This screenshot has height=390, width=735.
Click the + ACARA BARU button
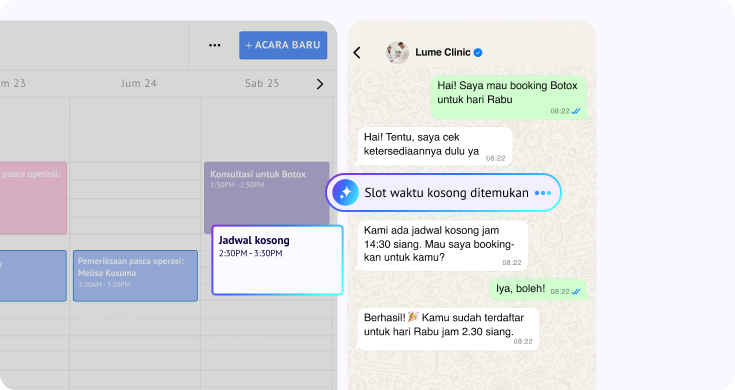(283, 45)
